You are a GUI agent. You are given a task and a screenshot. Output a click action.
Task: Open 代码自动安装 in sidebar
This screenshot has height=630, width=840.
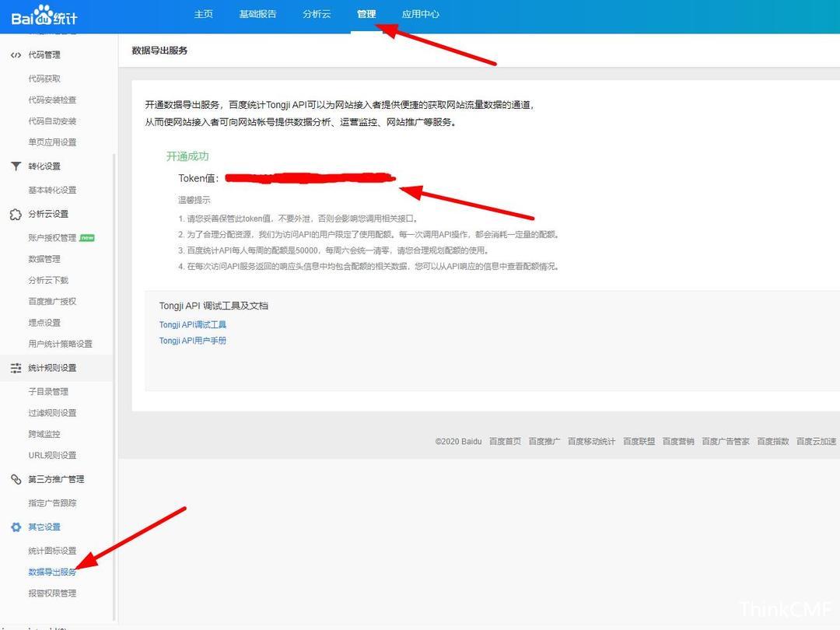point(53,121)
